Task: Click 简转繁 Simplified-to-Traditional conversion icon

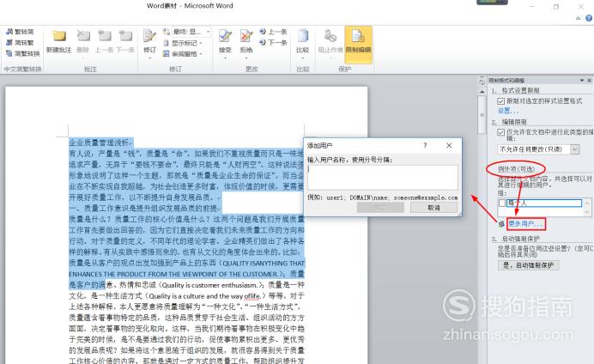Action: click(9, 42)
